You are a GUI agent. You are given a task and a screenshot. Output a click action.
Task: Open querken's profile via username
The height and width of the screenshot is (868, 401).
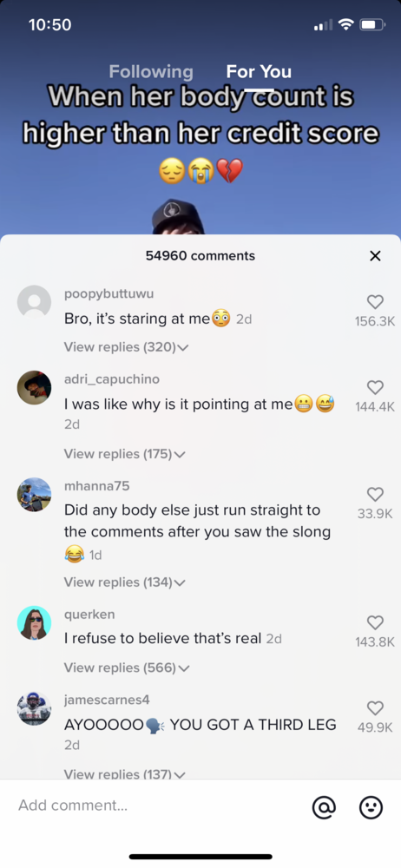89,615
